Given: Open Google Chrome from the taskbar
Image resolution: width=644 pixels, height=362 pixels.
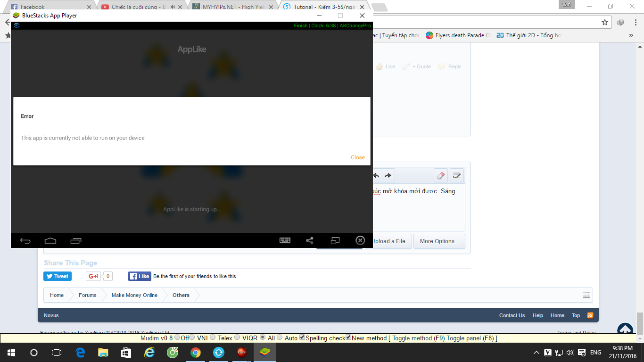Looking at the screenshot, I should 195,352.
